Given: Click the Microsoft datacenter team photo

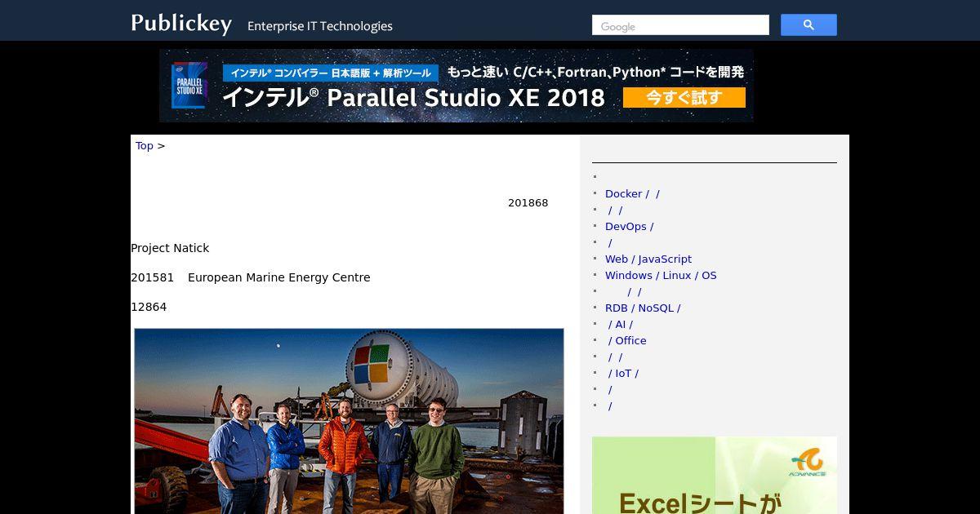Looking at the screenshot, I should click(349, 421).
